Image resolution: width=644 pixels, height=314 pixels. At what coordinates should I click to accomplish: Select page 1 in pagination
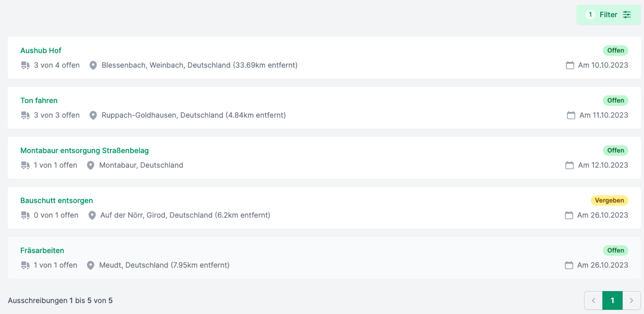(612, 300)
